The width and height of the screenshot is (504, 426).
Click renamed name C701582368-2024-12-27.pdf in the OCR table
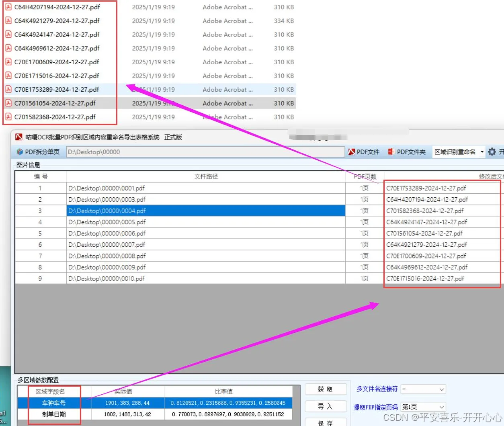(425, 211)
